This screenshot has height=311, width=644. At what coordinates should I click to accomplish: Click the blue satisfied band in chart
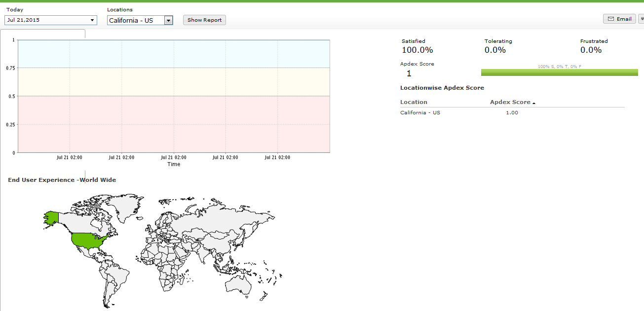[x=174, y=54]
